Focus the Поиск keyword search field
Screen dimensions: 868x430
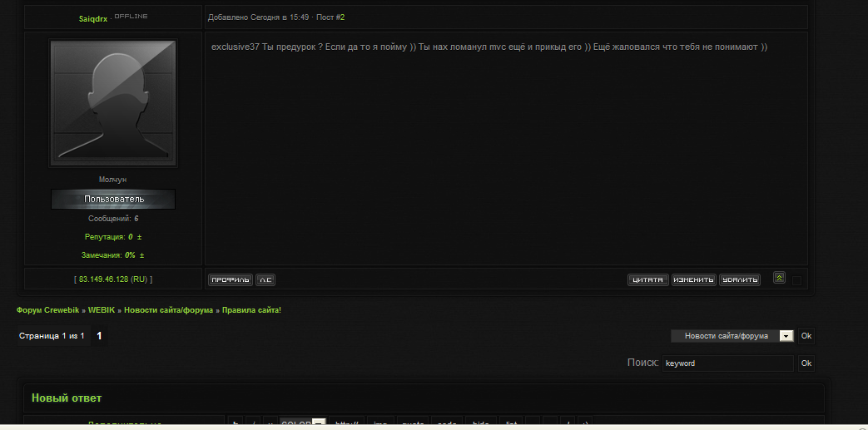coord(728,363)
